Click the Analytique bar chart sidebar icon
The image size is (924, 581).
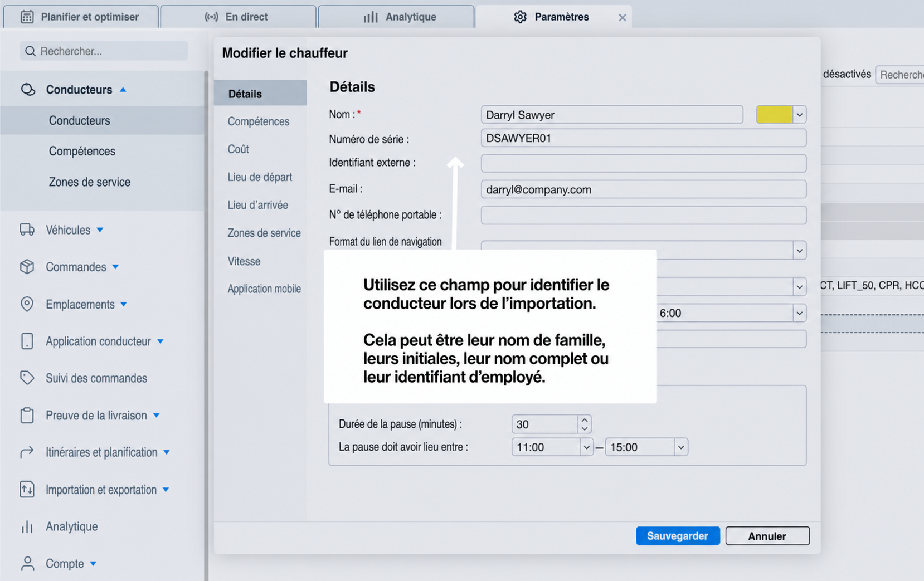(27, 526)
